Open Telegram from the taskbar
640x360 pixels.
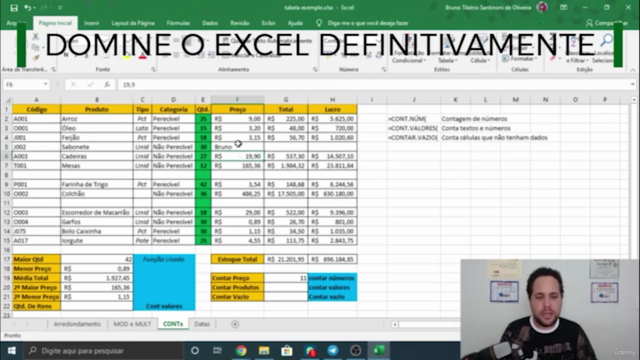coord(333,351)
